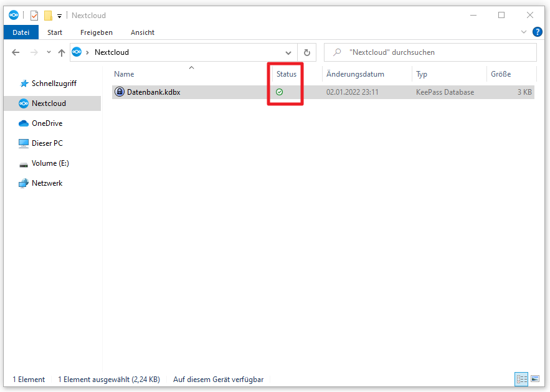The width and height of the screenshot is (550, 392).
Task: Click the OneDrive cloud icon
Action: pos(24,123)
